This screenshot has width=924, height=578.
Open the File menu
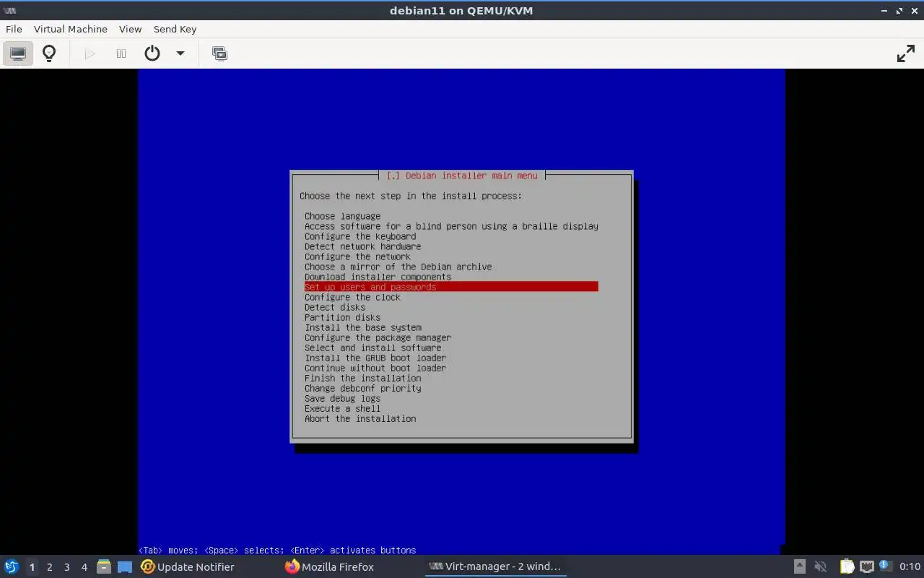click(x=14, y=29)
